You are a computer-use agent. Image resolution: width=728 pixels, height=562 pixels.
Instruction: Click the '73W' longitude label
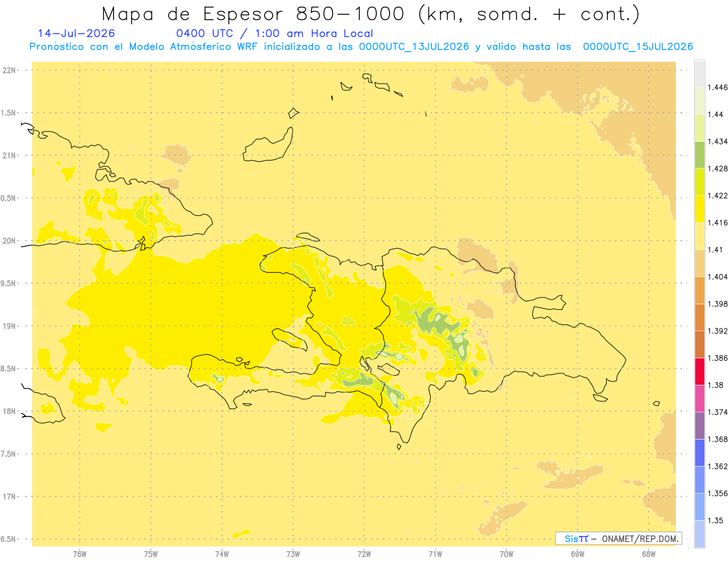point(293,555)
